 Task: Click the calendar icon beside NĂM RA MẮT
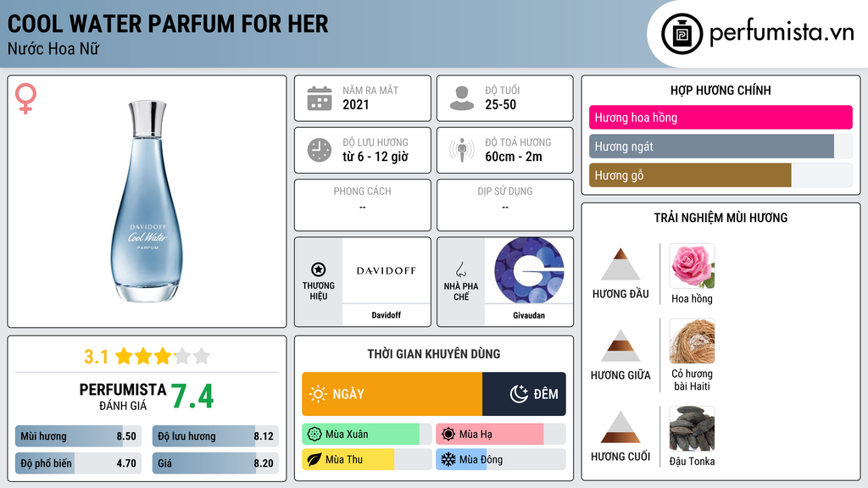(x=320, y=98)
